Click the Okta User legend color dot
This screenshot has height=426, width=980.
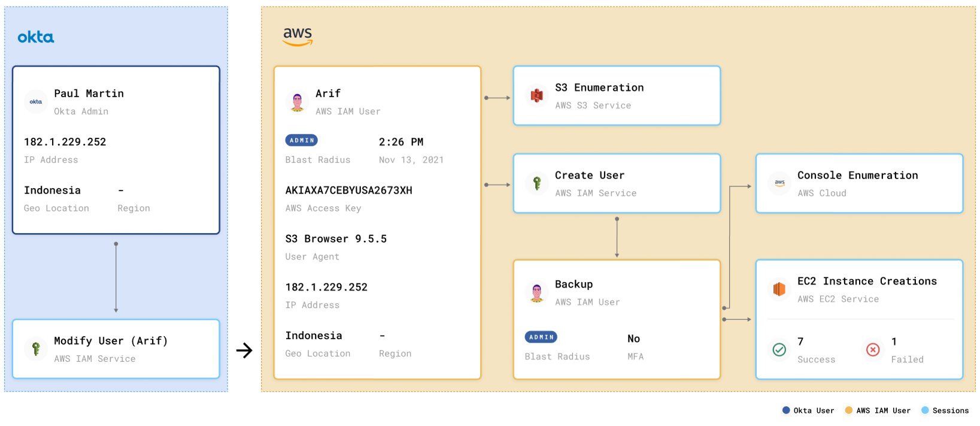click(x=786, y=410)
